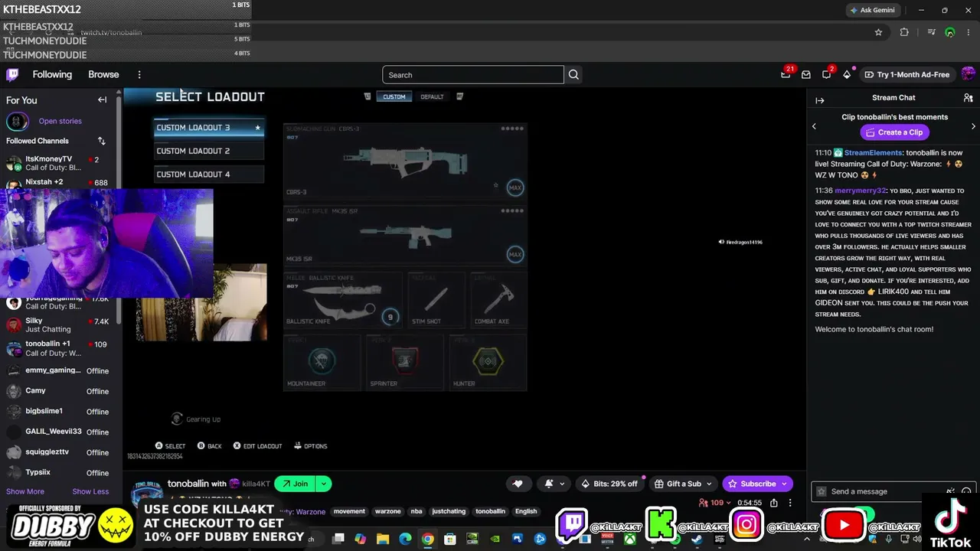Select Custom Loadout 2 in stream
Viewport: 980px width, 551px height.
point(209,151)
